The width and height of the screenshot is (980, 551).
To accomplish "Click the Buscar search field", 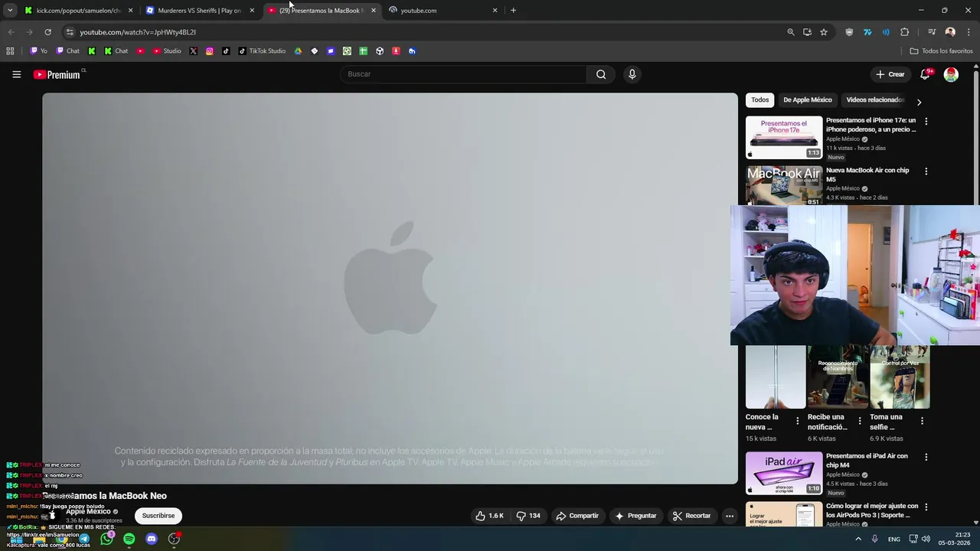I will tap(463, 74).
